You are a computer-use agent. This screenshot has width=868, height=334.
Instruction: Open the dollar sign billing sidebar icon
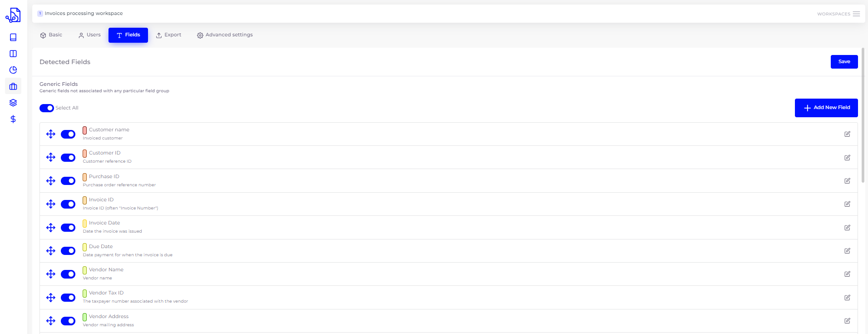tap(13, 119)
